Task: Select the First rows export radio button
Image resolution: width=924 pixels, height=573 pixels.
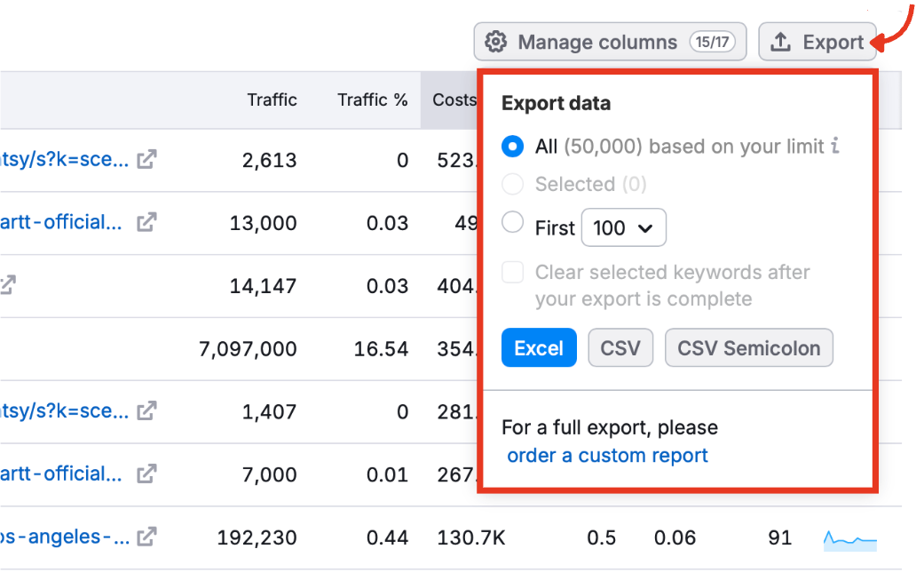Action: click(x=512, y=222)
